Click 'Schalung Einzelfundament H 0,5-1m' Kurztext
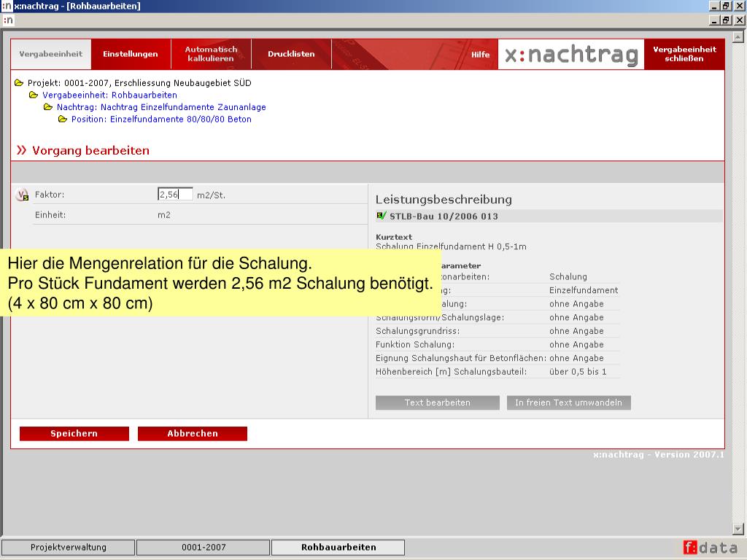 451,246
